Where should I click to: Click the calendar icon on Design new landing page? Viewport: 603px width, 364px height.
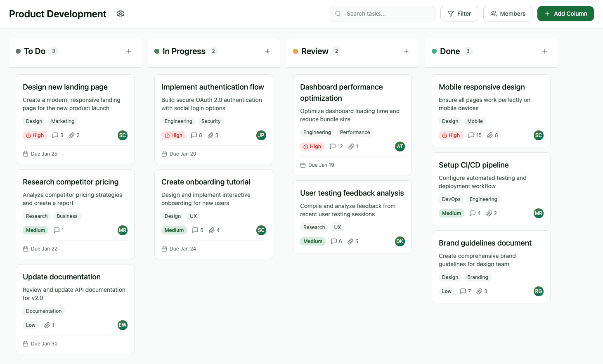26,154
